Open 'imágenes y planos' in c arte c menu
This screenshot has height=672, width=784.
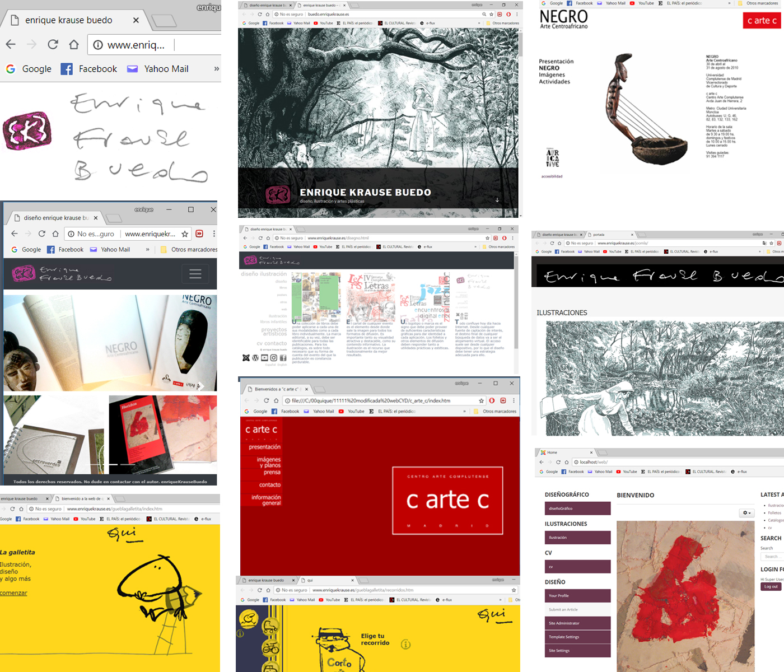(269, 462)
